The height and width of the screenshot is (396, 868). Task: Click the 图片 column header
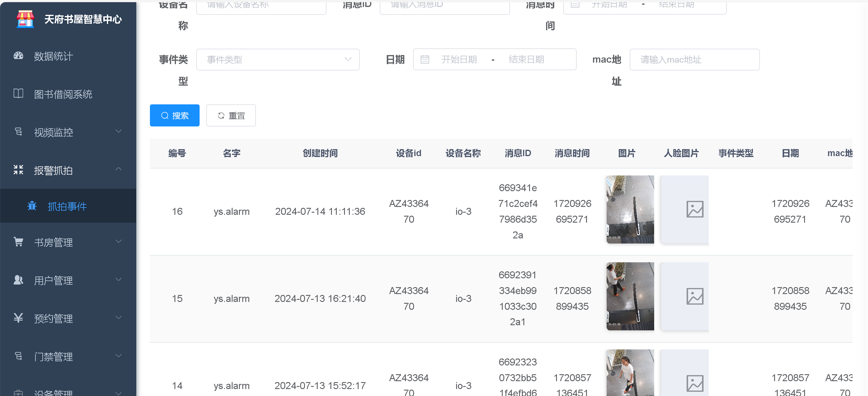coord(627,153)
